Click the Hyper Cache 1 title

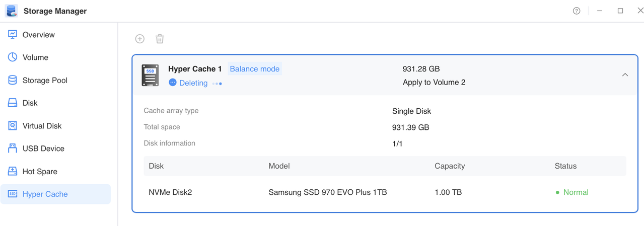[195, 69]
